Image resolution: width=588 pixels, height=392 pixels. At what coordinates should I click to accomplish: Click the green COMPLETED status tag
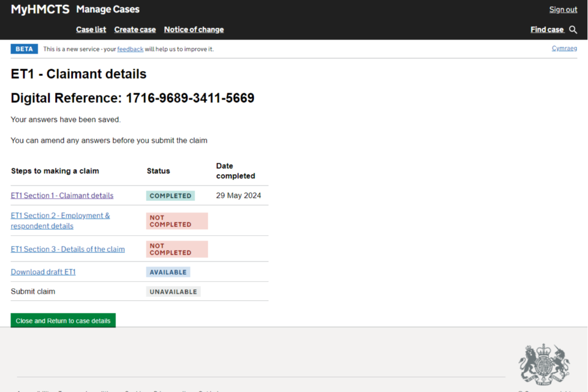(x=170, y=196)
